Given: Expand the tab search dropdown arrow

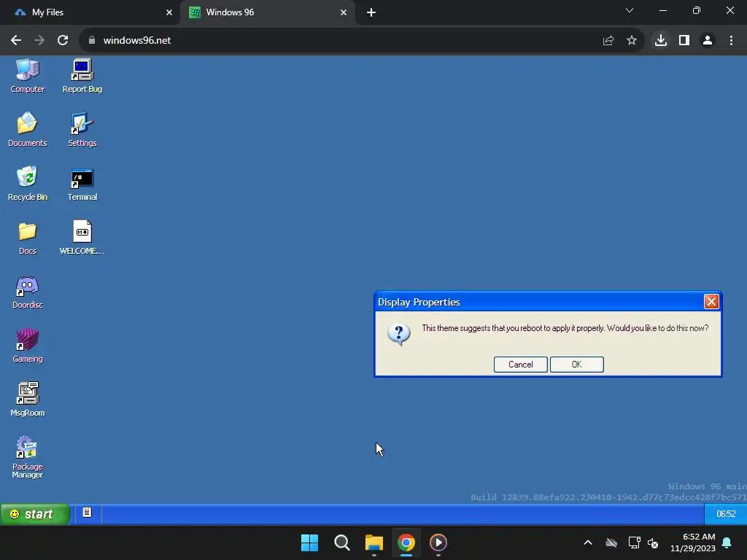Looking at the screenshot, I should [630, 10].
